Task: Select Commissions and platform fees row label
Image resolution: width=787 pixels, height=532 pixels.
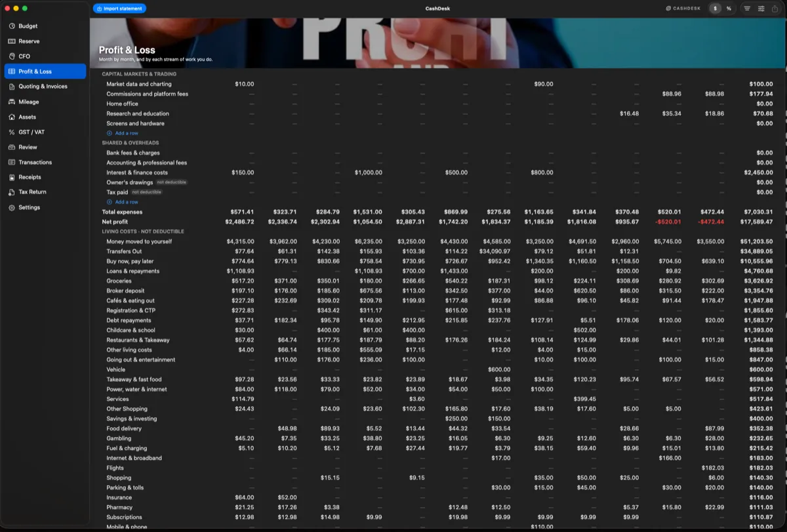Action: pos(148,94)
